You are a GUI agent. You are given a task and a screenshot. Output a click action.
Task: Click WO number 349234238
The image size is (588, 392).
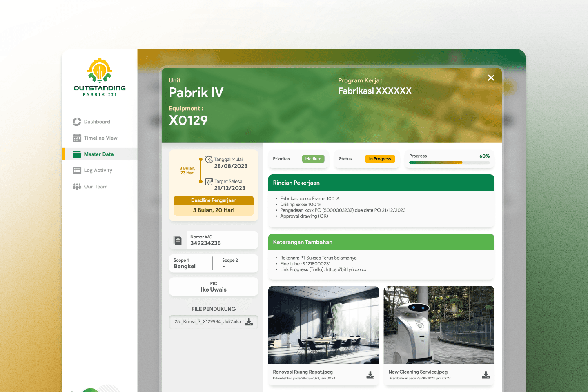coord(205,243)
